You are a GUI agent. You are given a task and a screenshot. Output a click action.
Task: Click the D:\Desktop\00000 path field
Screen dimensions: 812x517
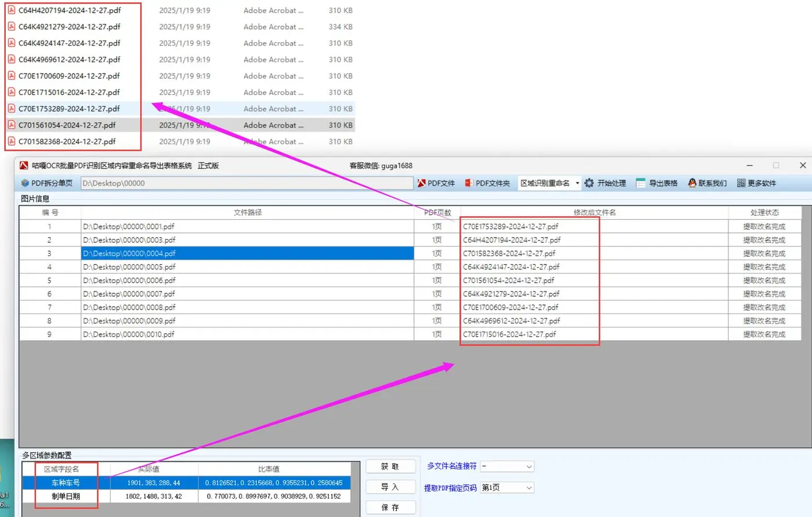246,183
